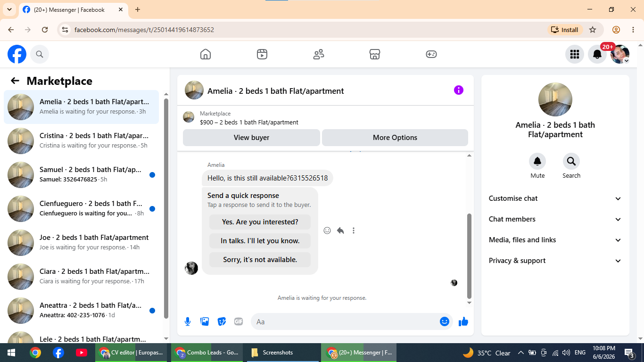The height and width of the screenshot is (362, 644).
Task: Expand Media, files and links section
Action: coord(555,240)
